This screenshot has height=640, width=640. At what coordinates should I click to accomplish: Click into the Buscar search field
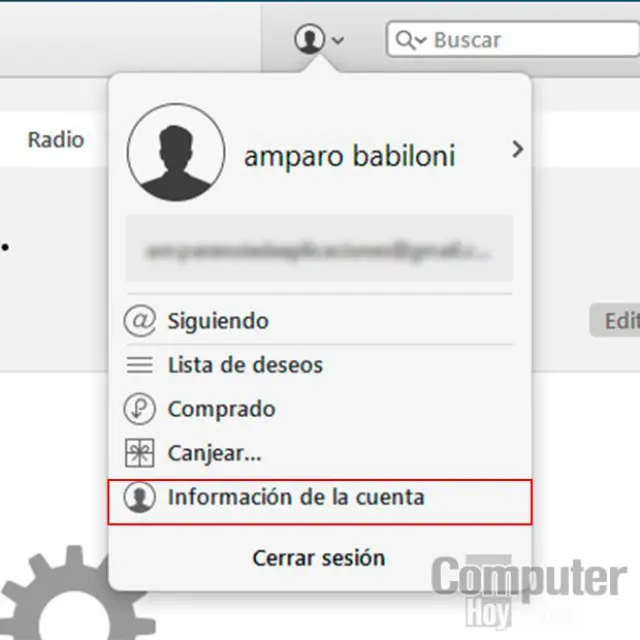(520, 40)
